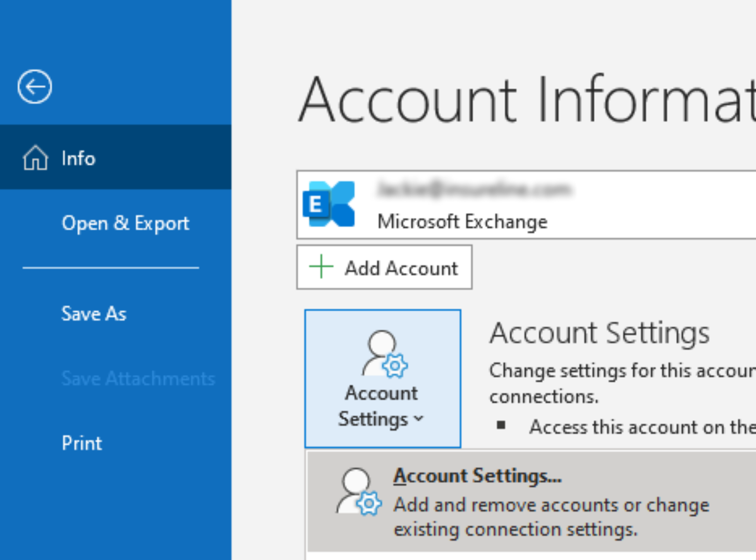The image size is (756, 560).
Task: Select Account Settings... menu entry
Action: (531, 502)
